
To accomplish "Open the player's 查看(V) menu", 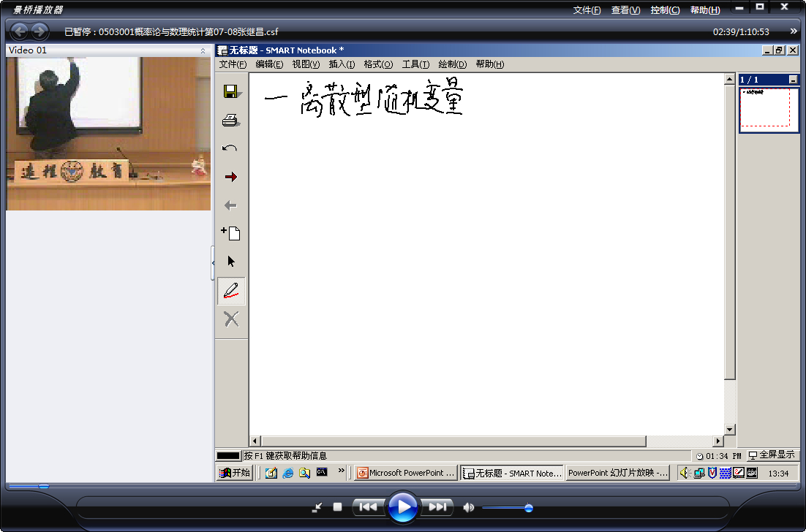I will coord(625,9).
